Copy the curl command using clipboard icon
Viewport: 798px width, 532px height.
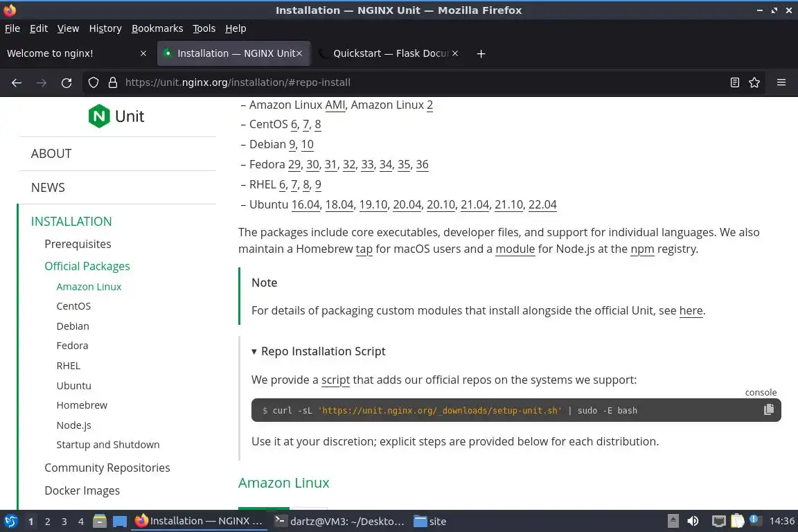pyautogui.click(x=768, y=410)
